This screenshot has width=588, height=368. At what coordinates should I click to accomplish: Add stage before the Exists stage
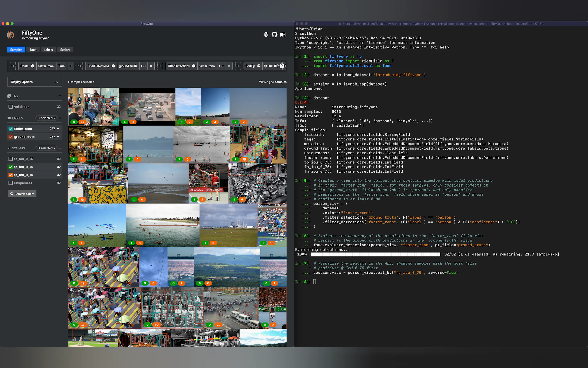[x=13, y=66]
